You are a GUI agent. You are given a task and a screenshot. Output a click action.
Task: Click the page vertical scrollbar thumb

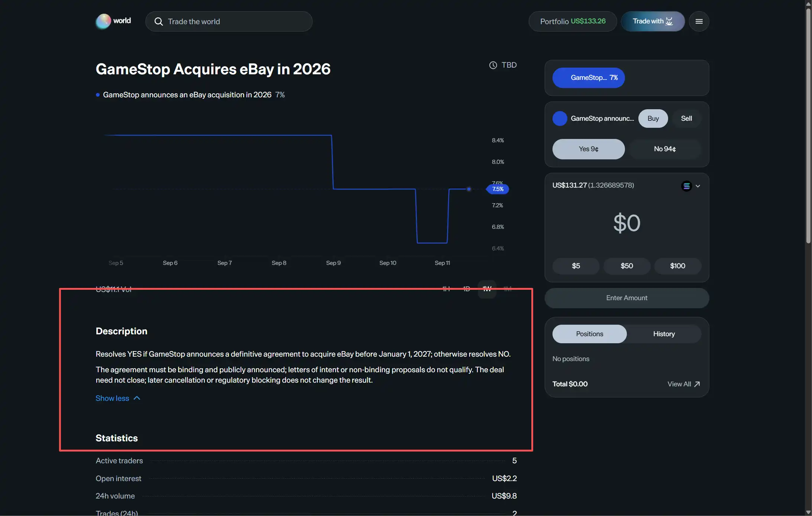(x=808, y=126)
